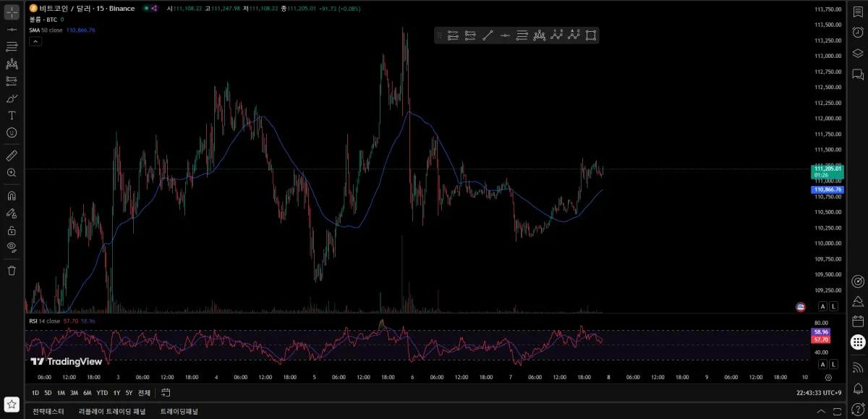Open the 전략테스터 tab

pos(48,411)
